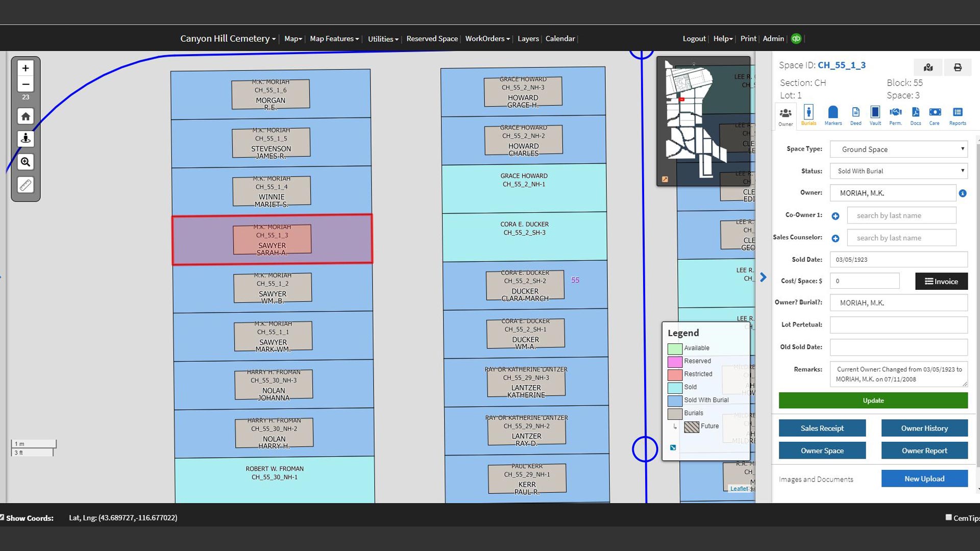This screenshot has height=551, width=980.
Task: Return map to home view
Action: tap(26, 116)
